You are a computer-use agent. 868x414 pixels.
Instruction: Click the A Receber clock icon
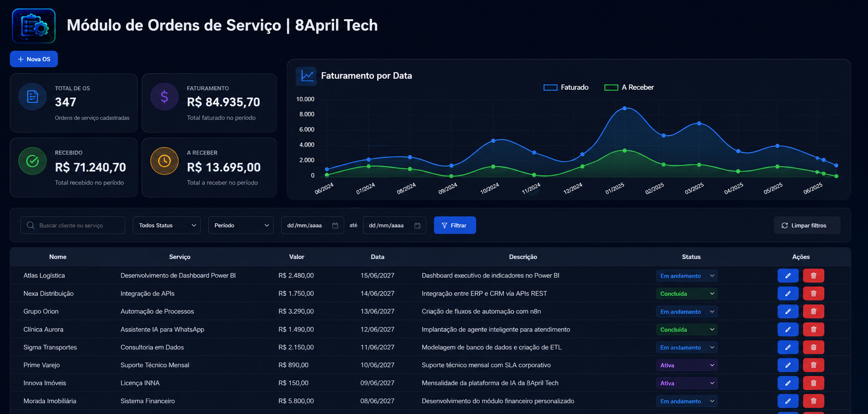(165, 161)
